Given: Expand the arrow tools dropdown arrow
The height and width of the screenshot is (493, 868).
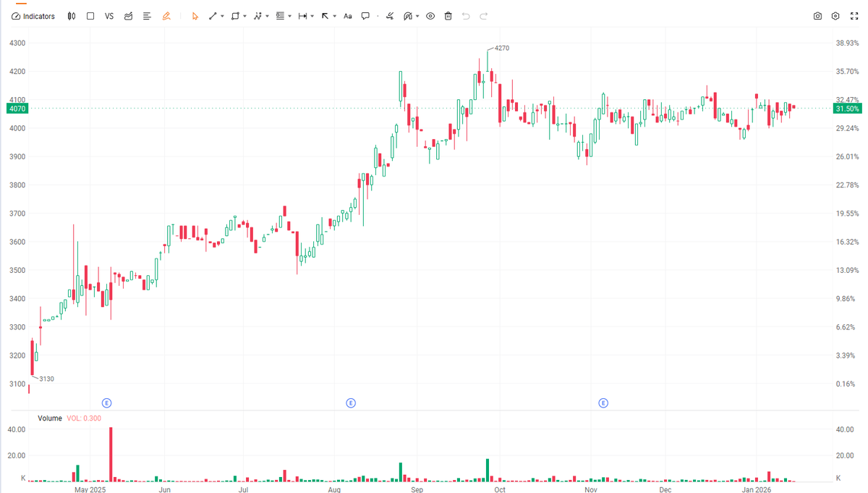Looking at the screenshot, I should coord(335,16).
